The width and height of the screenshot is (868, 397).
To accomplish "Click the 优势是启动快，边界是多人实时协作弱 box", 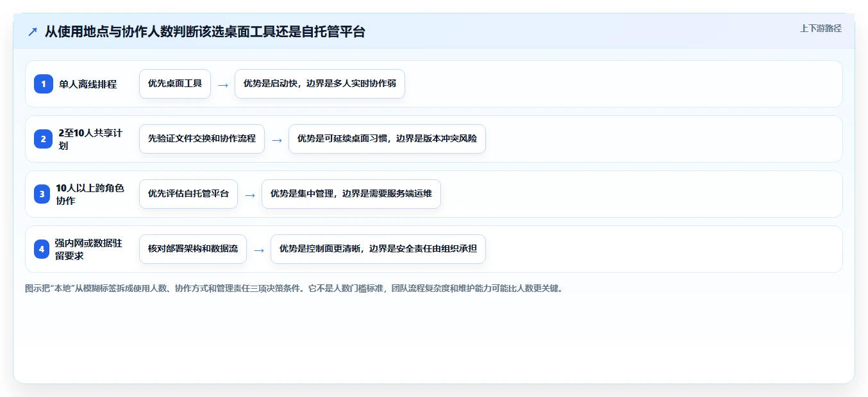I will point(320,84).
